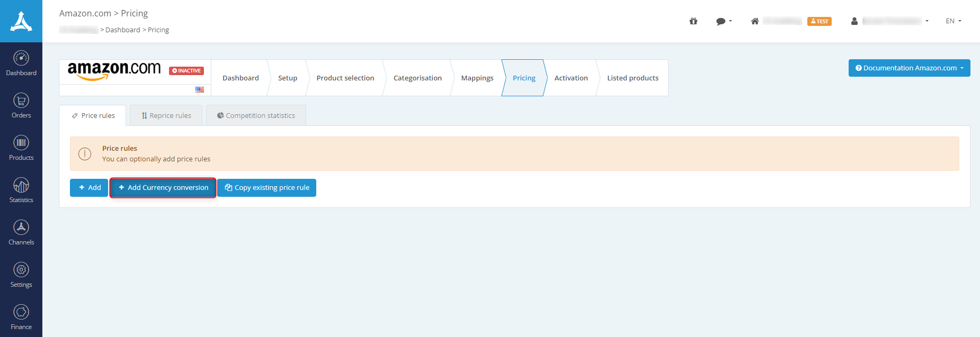Go to Products in the sidebar
The width and height of the screenshot is (980, 337).
tap(21, 148)
